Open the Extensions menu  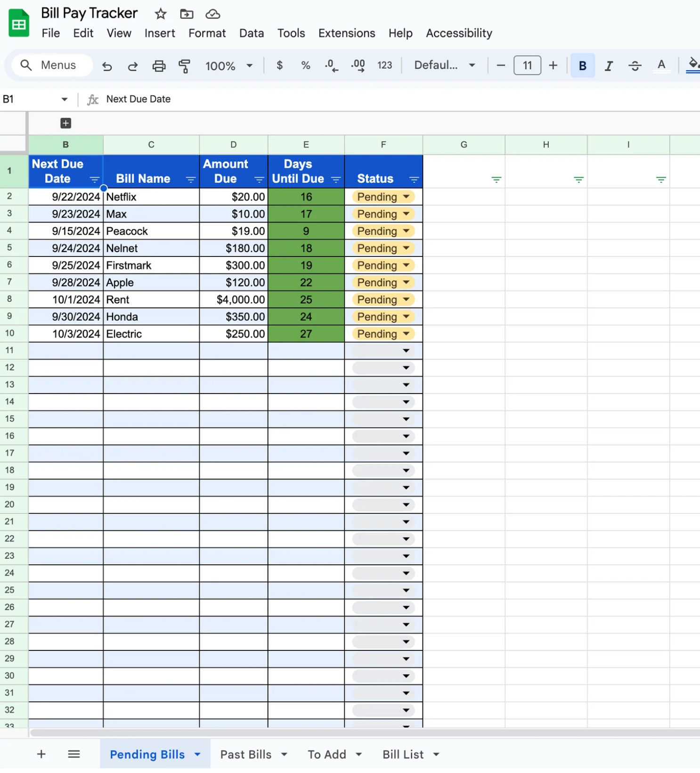346,33
